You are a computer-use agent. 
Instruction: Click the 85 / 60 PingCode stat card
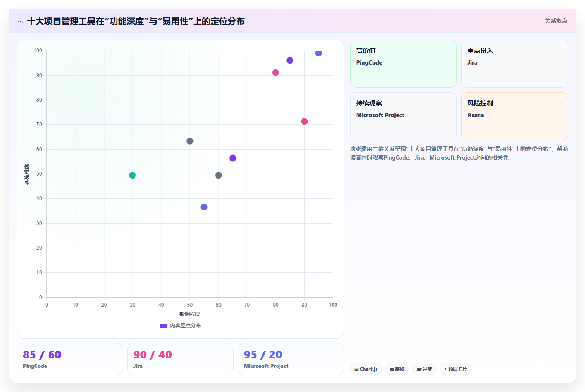tap(70, 359)
